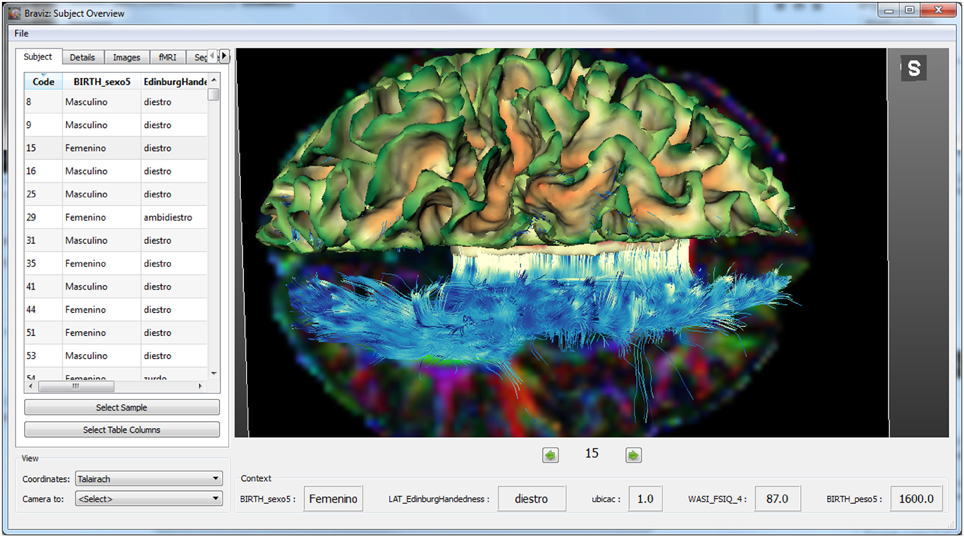The image size is (964, 537).
Task: Select subject 29 row in the table
Action: coord(116,217)
